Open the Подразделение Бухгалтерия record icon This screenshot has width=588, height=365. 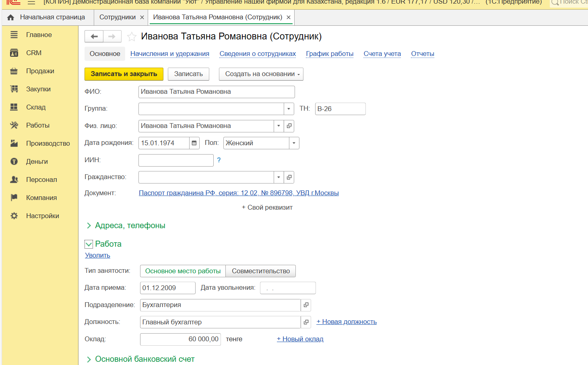click(x=306, y=305)
